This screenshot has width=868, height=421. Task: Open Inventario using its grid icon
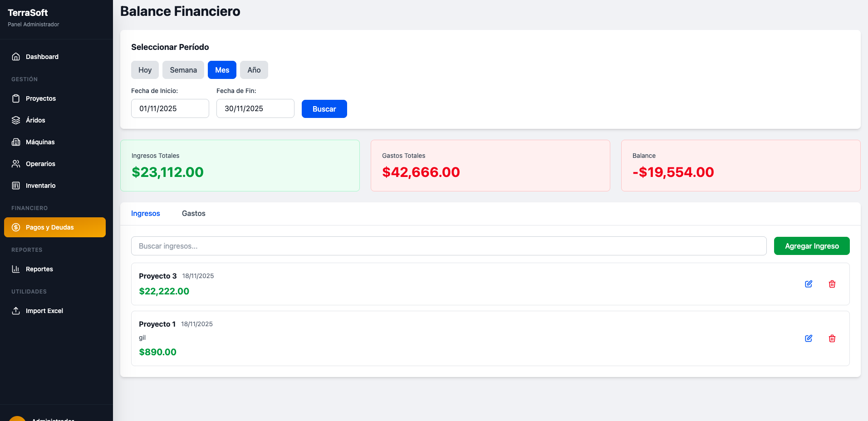(16, 185)
